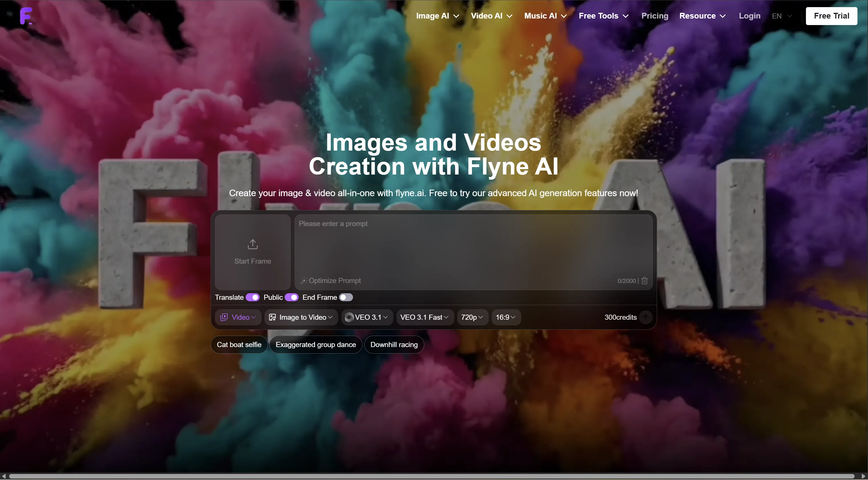Toggle the Public switch off
868x480 pixels.
click(292, 297)
